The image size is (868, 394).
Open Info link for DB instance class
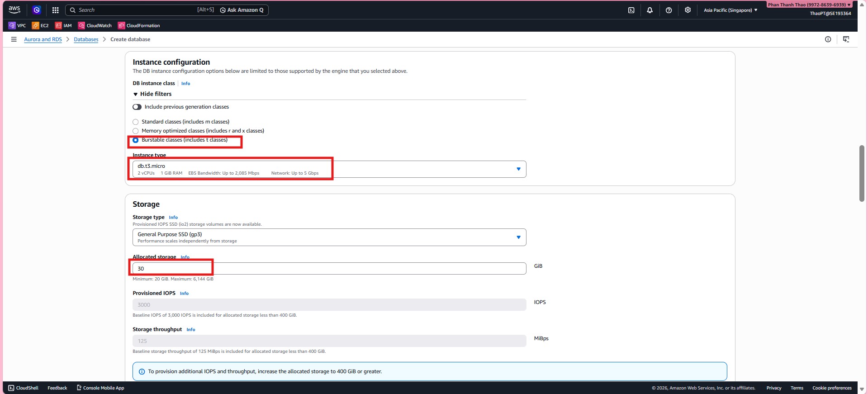[185, 84]
